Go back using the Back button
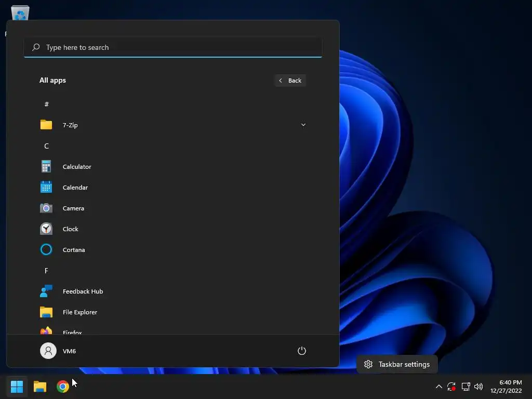 (290, 81)
